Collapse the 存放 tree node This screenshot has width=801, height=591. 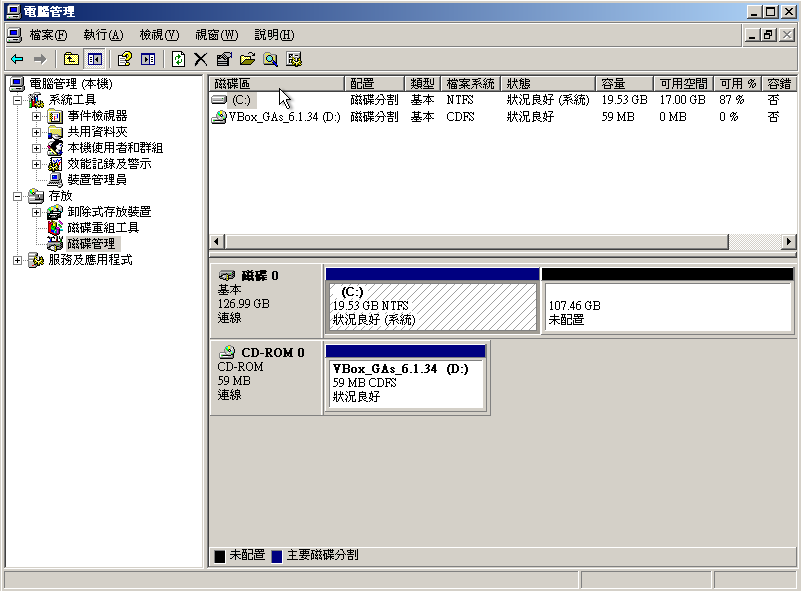(17, 196)
